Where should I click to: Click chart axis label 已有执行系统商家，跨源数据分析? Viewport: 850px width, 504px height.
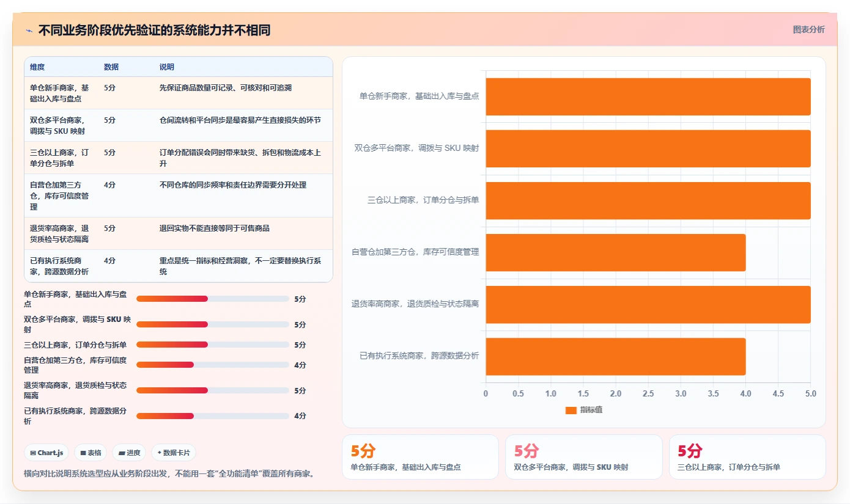419,356
